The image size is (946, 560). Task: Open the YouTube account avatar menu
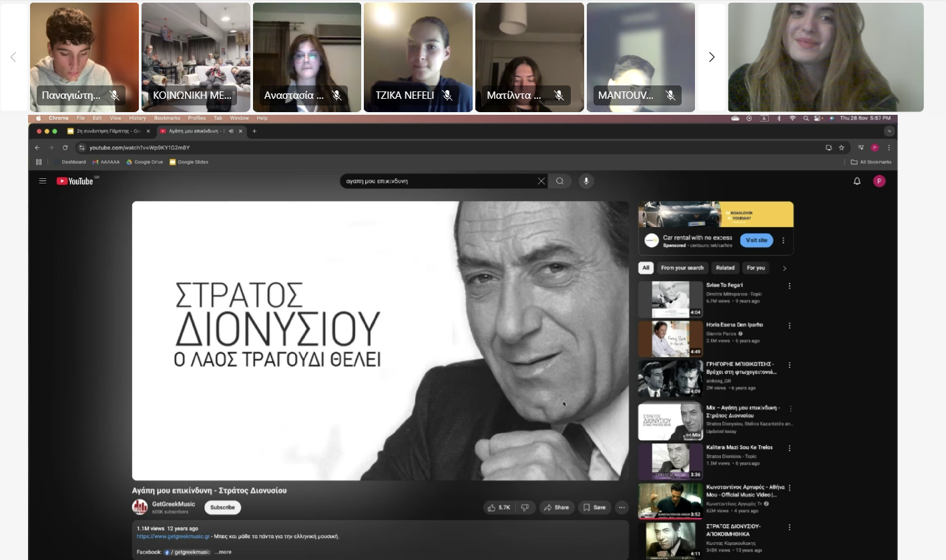click(x=879, y=181)
